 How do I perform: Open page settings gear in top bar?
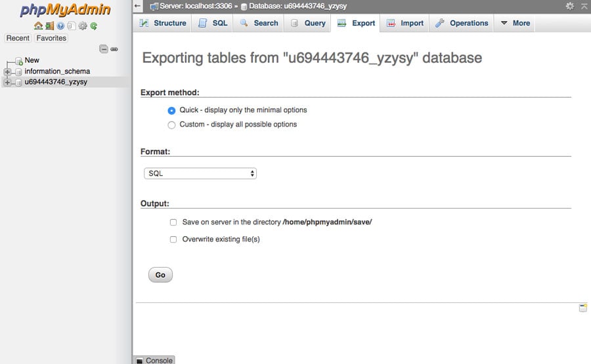(x=569, y=6)
